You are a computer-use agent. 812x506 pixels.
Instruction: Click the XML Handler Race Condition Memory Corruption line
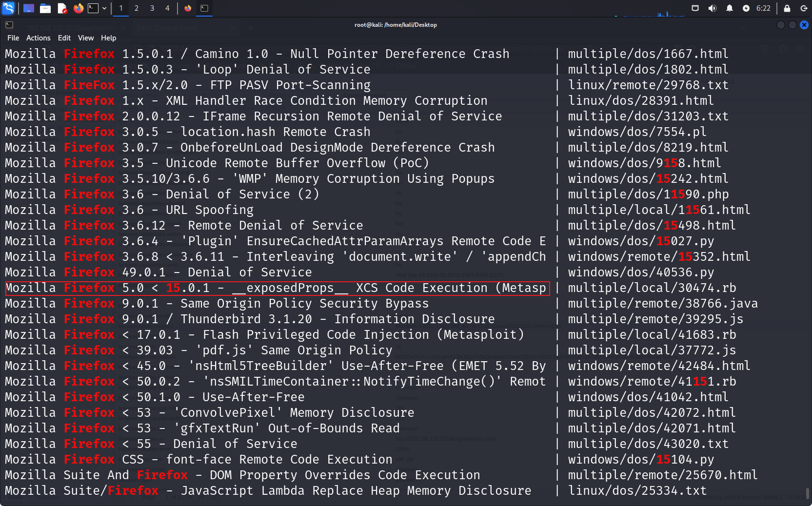point(246,100)
